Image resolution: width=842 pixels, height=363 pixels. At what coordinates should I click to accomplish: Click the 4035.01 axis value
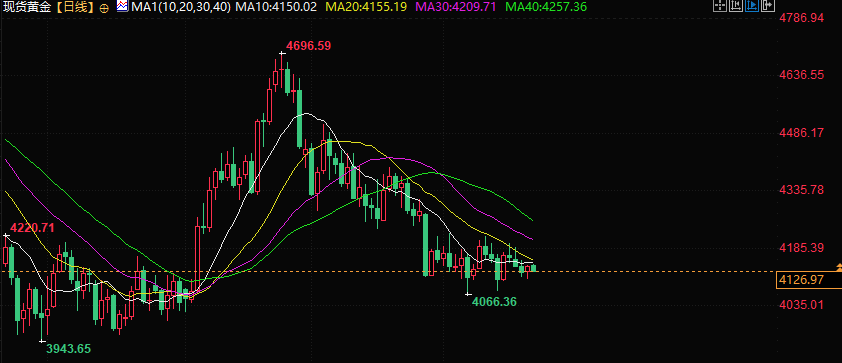(x=801, y=305)
